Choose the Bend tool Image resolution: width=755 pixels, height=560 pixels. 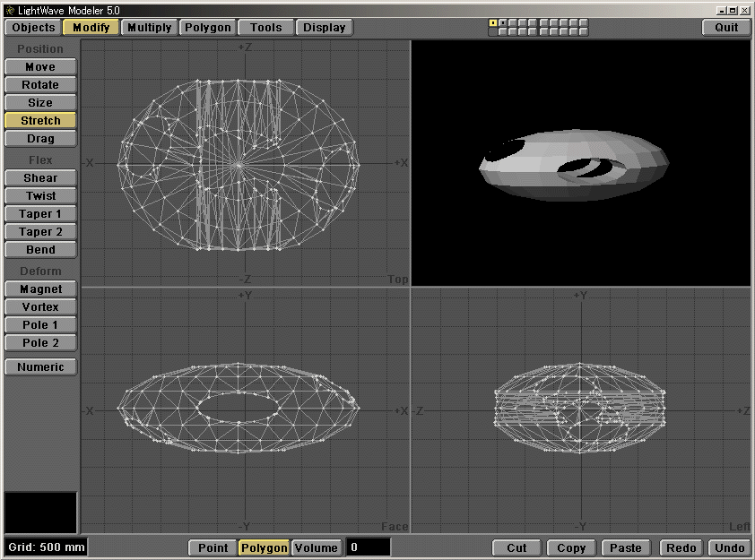[39, 249]
